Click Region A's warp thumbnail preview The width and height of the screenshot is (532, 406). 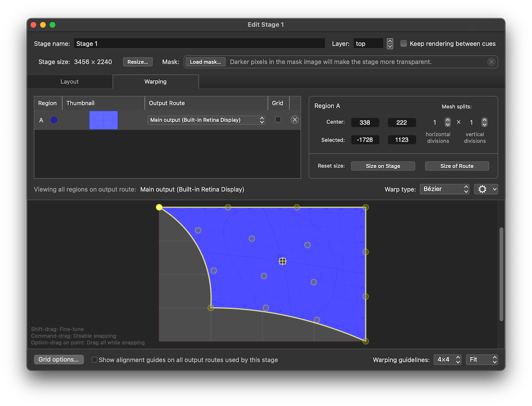[x=103, y=119]
